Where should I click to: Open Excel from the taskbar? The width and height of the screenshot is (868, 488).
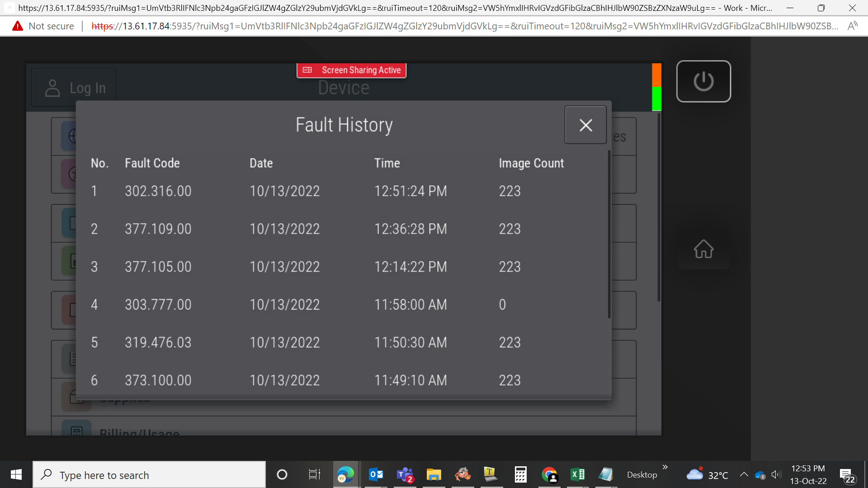click(577, 475)
